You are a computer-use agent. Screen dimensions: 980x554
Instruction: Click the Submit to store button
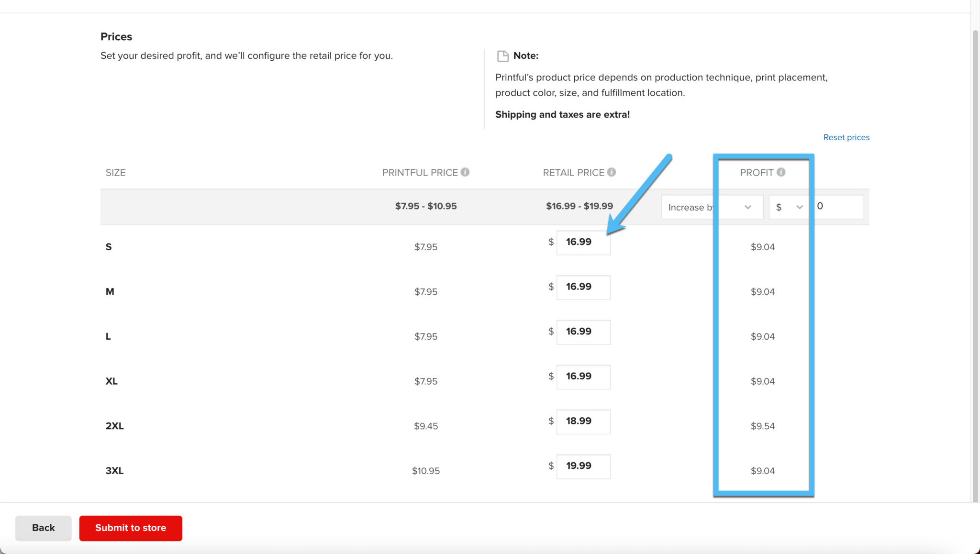tap(130, 528)
